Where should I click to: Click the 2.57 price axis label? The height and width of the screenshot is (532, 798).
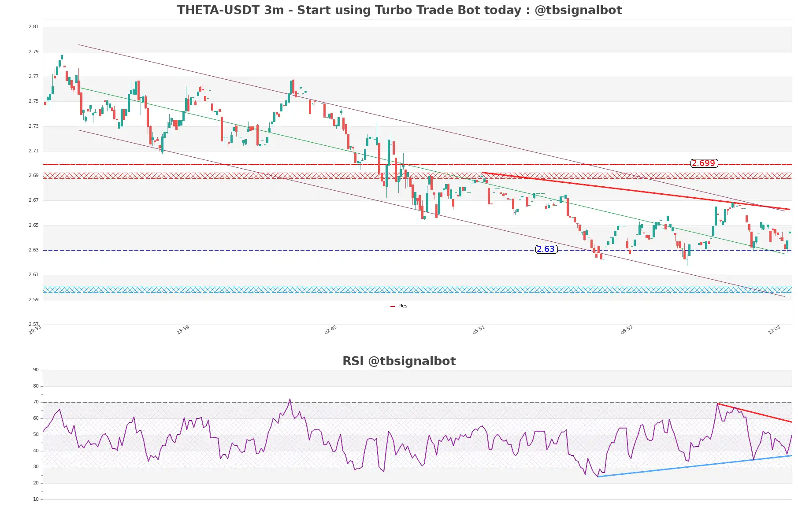(x=33, y=325)
